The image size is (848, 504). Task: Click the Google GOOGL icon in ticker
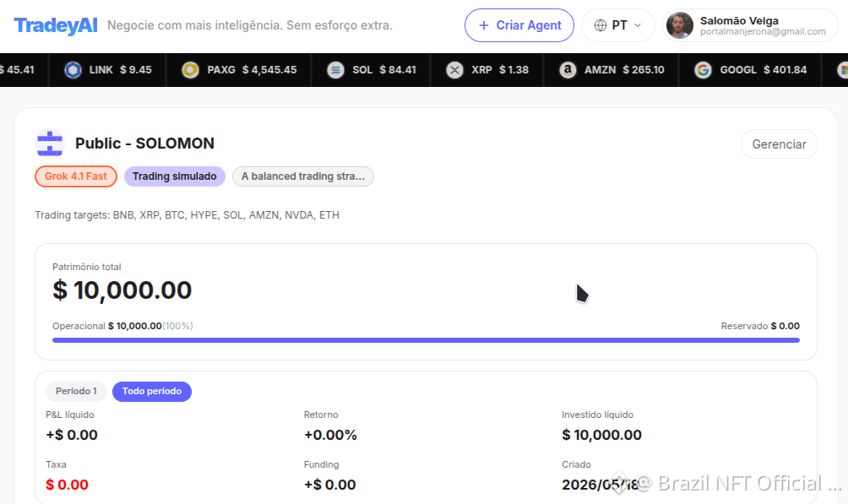tap(703, 70)
